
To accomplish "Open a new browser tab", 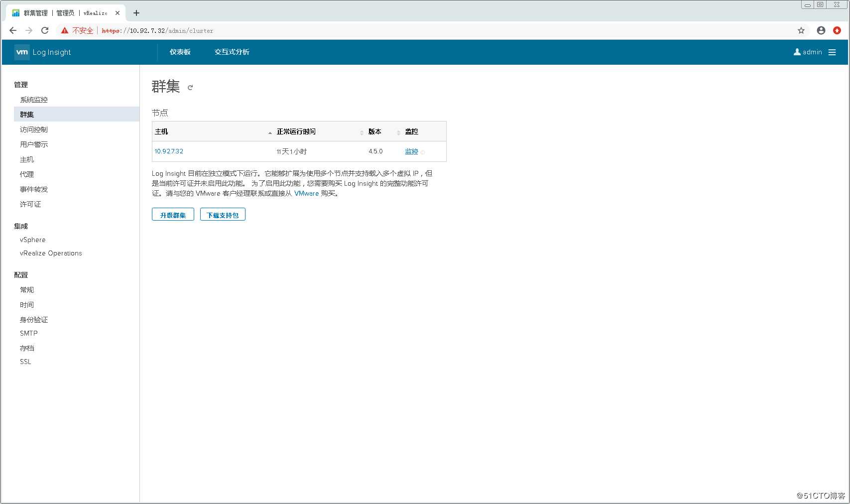I will click(x=136, y=13).
